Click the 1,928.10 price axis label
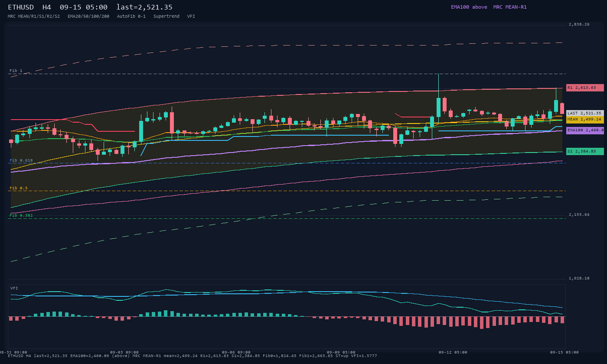Viewport: 607px width, 364px height. click(579, 278)
